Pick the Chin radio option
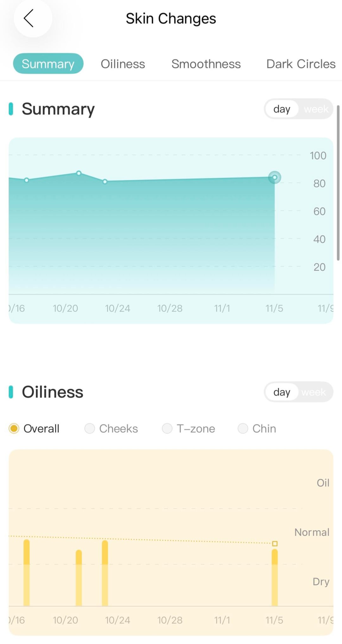This screenshot has height=644, width=342. (x=243, y=429)
